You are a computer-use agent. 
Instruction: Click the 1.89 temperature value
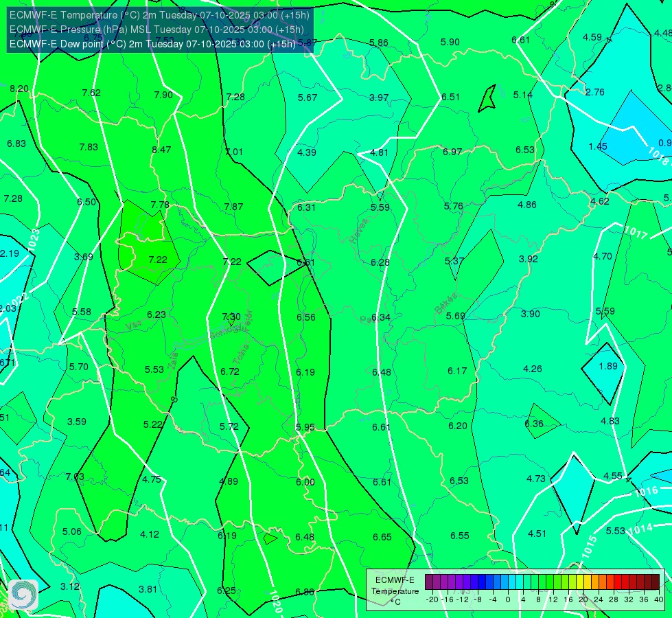(608, 366)
